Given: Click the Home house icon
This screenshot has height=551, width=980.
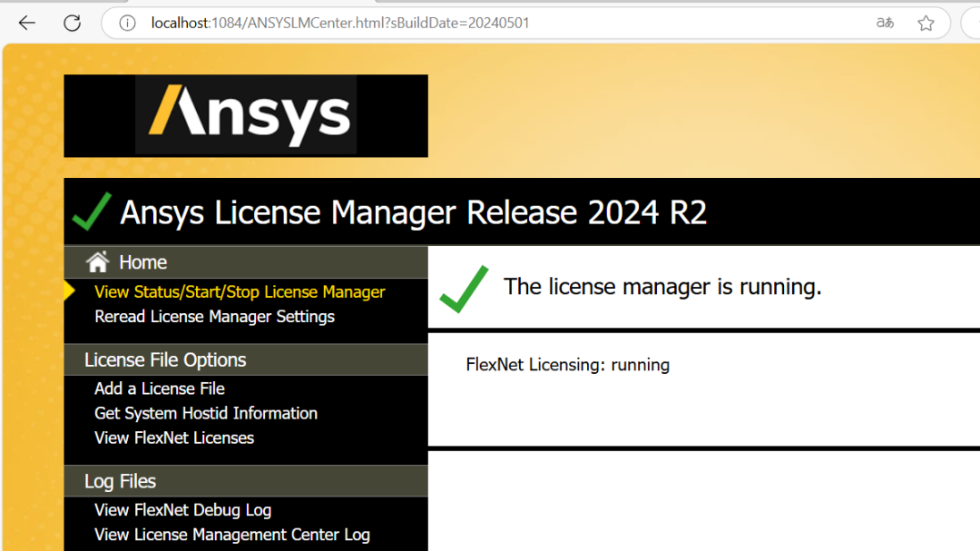Looking at the screenshot, I should pyautogui.click(x=97, y=261).
